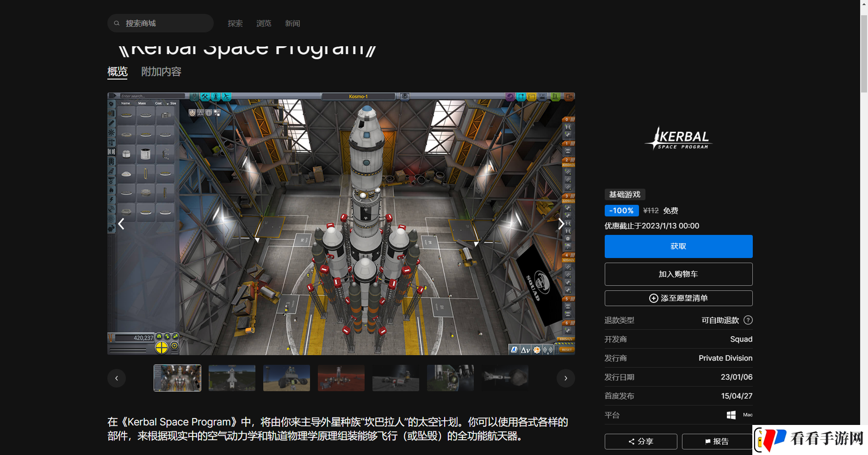Click the 可自助退款 refund type text

pyautogui.click(x=720, y=320)
